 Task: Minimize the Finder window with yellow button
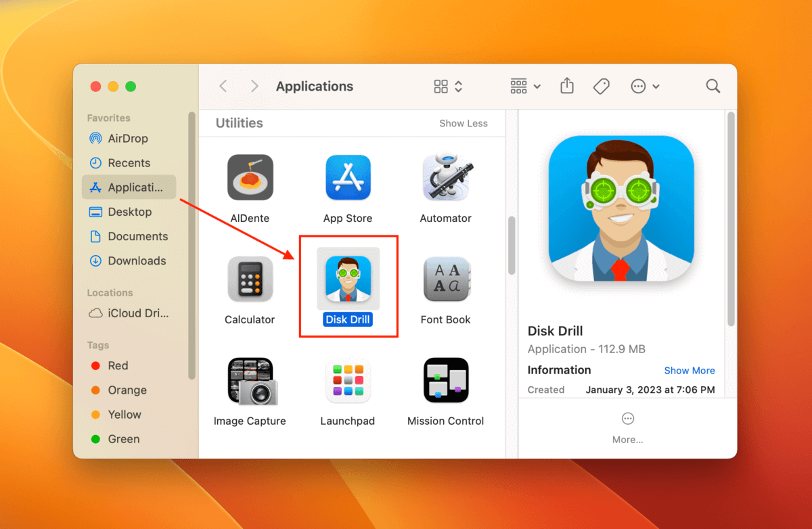pos(113,87)
